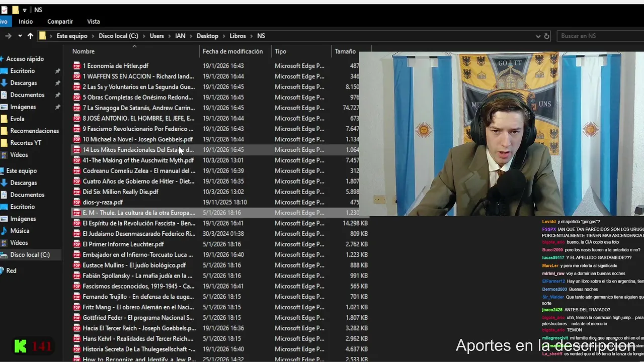Expand chevron after Este equipo in breadcrumb
The height and width of the screenshot is (362, 644).
[x=93, y=36]
